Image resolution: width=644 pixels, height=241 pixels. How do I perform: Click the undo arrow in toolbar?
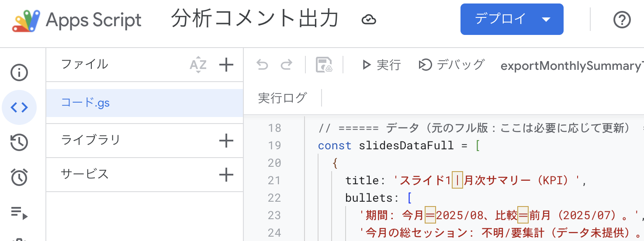click(262, 65)
